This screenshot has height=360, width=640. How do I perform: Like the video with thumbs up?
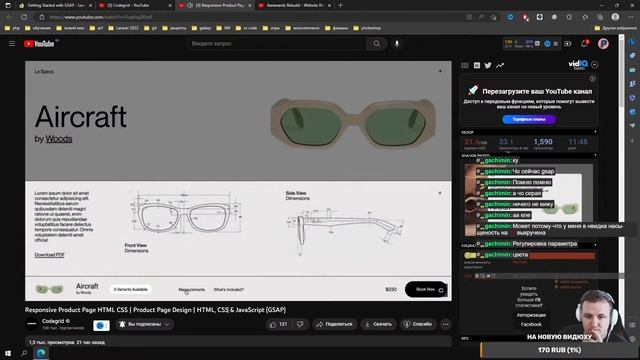278,324
